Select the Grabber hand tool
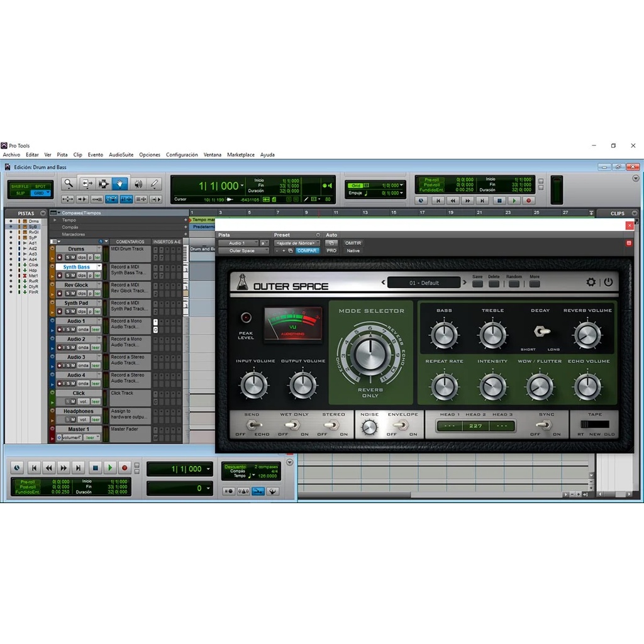Image resolution: width=644 pixels, height=644 pixels. [120, 184]
